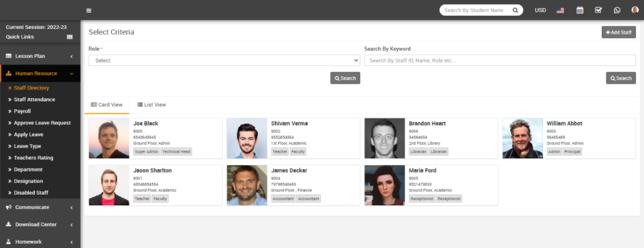
Task: Open Staff Attendance in sidebar
Action: point(34,99)
